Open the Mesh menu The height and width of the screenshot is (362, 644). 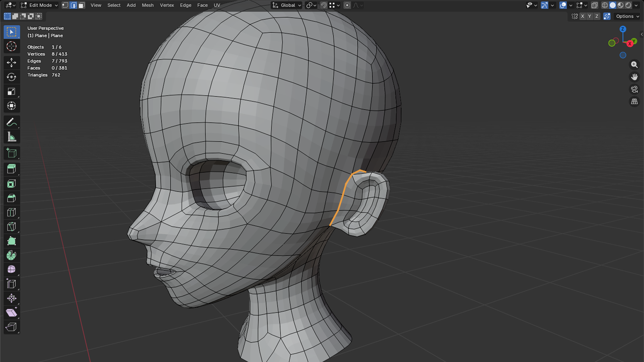point(148,5)
